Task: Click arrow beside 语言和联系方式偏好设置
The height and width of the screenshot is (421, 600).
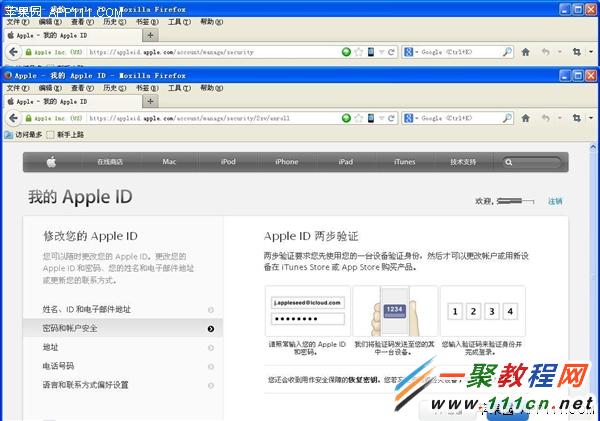Action: tap(211, 385)
